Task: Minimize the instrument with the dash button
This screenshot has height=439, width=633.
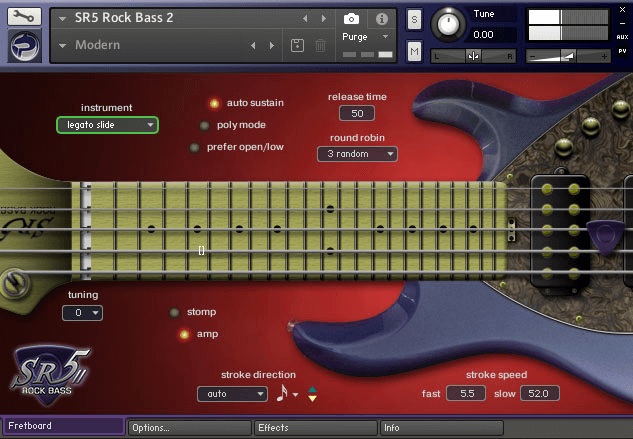Action: pyautogui.click(x=622, y=23)
